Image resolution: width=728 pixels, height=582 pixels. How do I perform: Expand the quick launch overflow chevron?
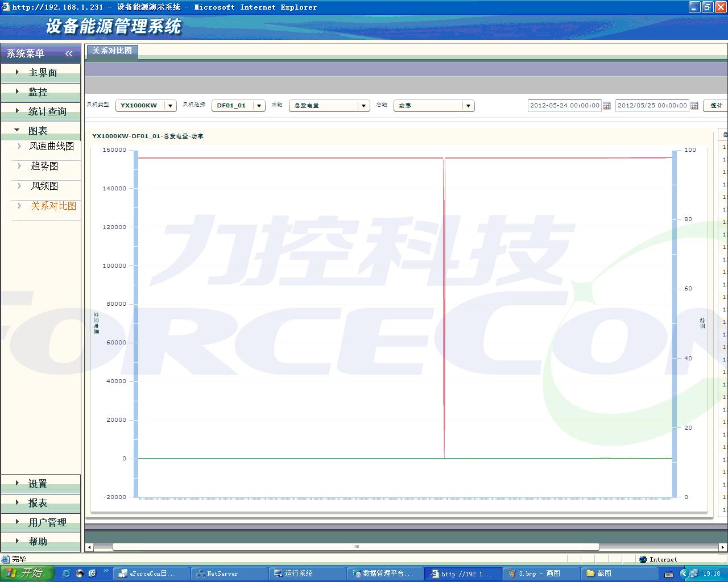[106, 571]
